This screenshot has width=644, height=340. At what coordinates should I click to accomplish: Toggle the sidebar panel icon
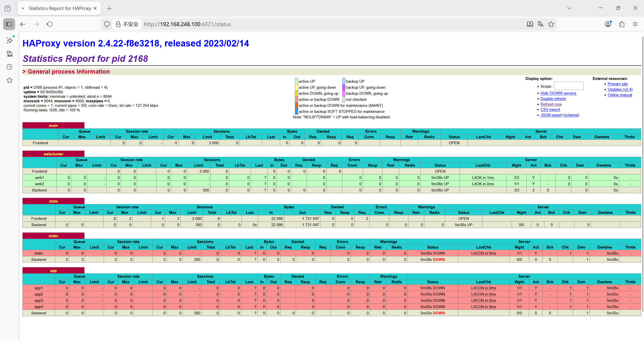coord(9,24)
